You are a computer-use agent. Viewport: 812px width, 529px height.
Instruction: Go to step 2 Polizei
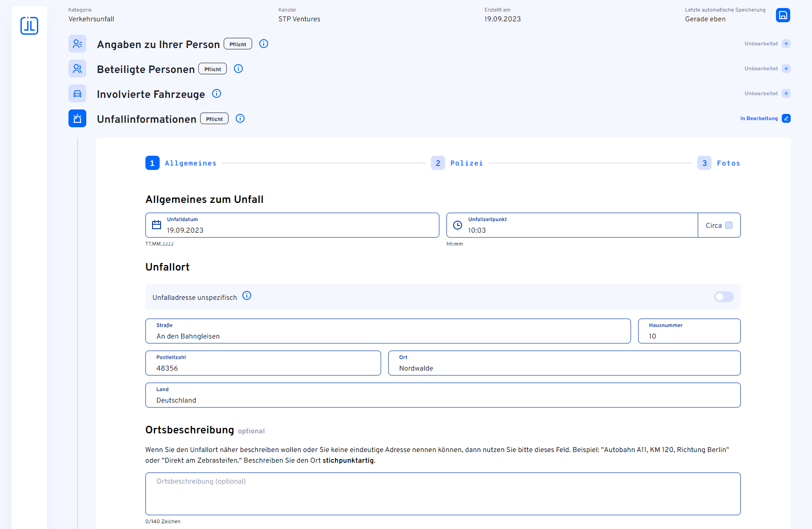[x=457, y=163]
